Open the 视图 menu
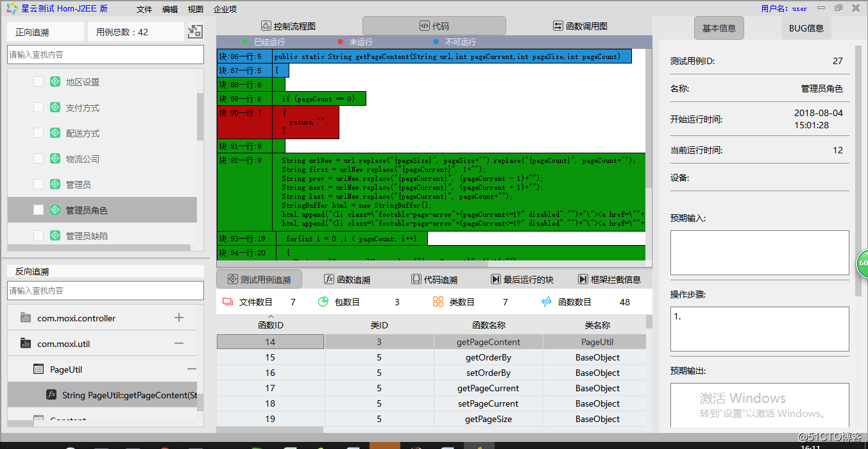The image size is (868, 449). (x=196, y=9)
